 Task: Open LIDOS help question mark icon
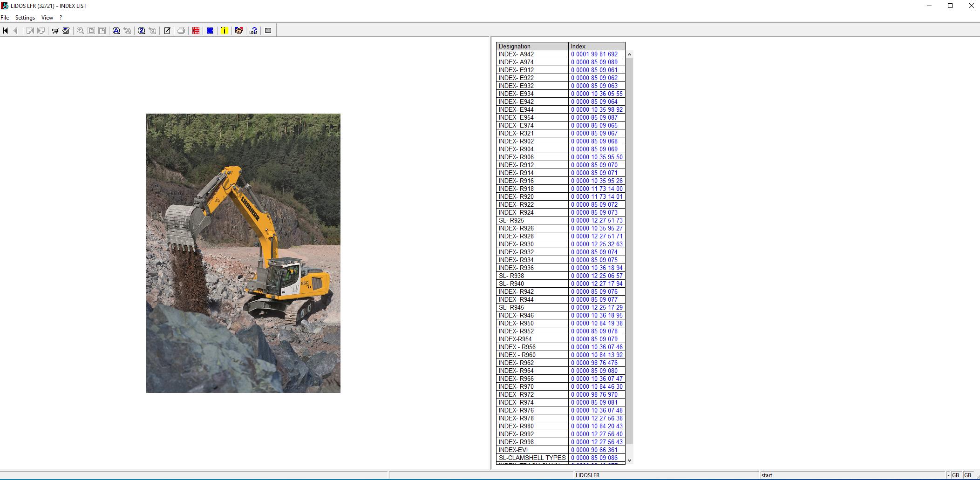253,31
